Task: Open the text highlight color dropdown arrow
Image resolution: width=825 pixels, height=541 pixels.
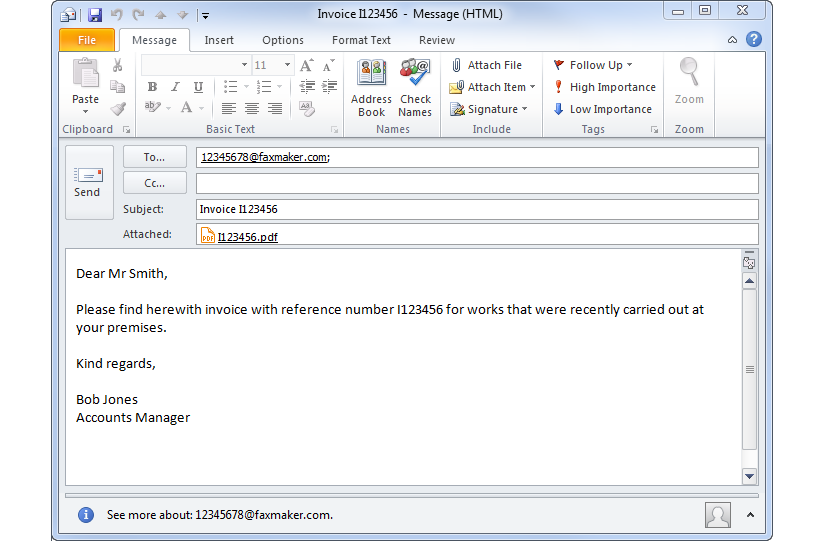Action: coord(168,108)
